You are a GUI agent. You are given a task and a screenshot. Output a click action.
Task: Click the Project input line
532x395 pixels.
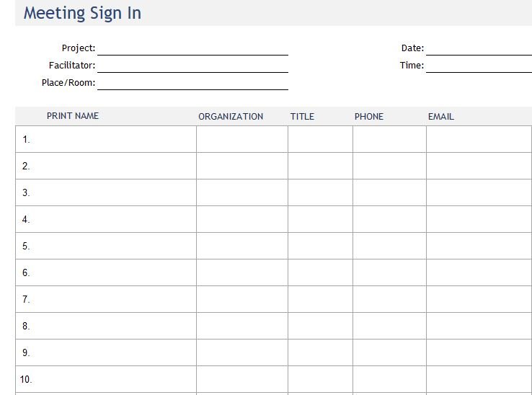click(x=192, y=49)
